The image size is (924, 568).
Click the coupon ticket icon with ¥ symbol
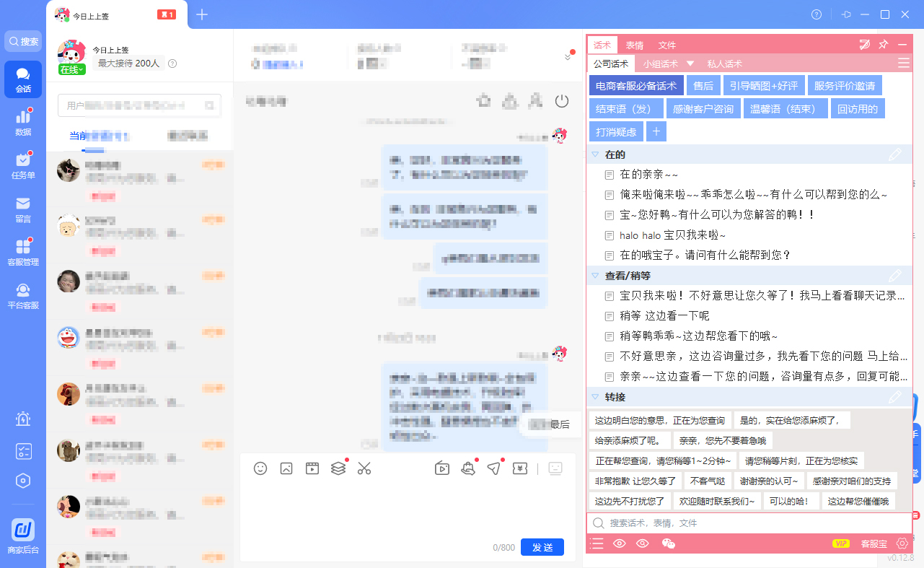pyautogui.click(x=519, y=468)
